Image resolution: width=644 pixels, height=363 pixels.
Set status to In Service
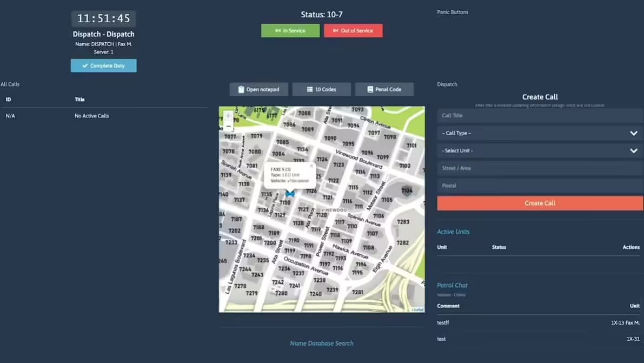pos(290,31)
